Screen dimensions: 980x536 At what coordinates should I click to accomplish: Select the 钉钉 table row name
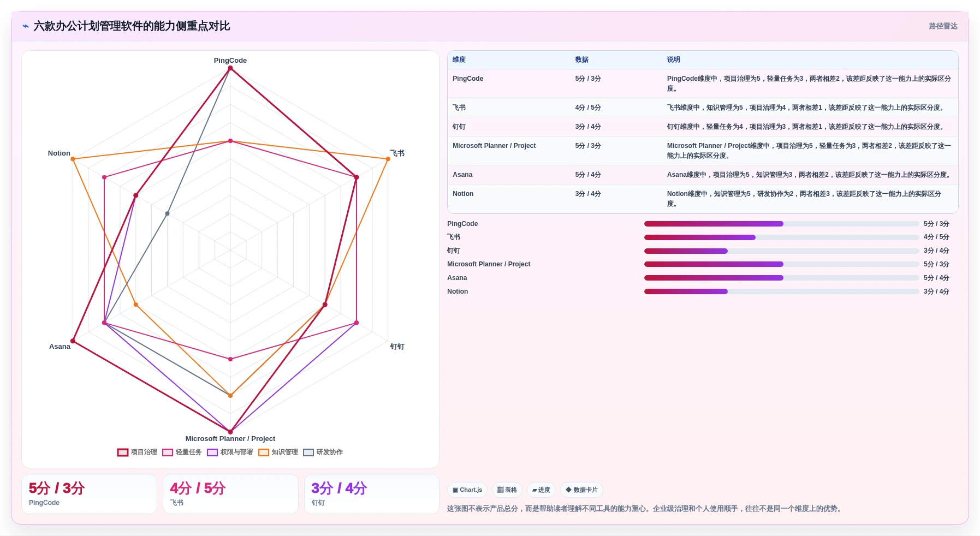pos(459,127)
